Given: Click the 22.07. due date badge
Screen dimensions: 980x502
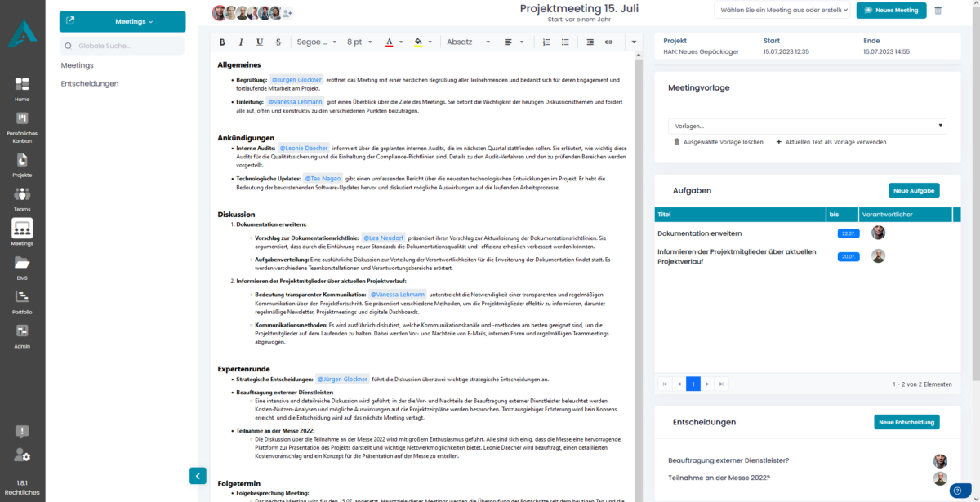Looking at the screenshot, I should 848,233.
